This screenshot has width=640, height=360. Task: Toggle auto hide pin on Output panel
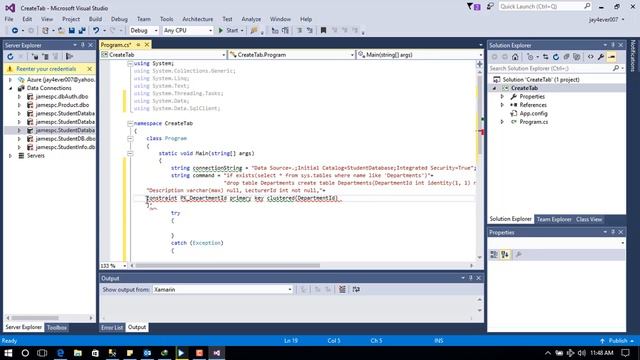coord(471,278)
